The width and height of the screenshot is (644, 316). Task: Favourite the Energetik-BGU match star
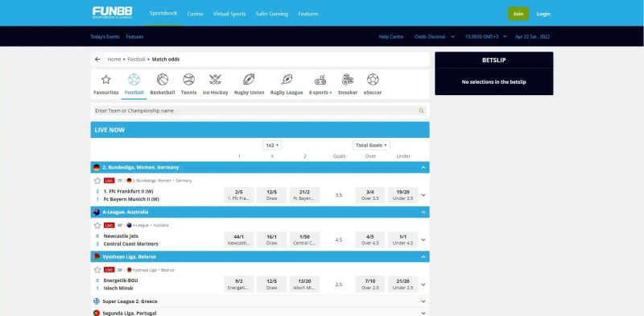(x=97, y=270)
